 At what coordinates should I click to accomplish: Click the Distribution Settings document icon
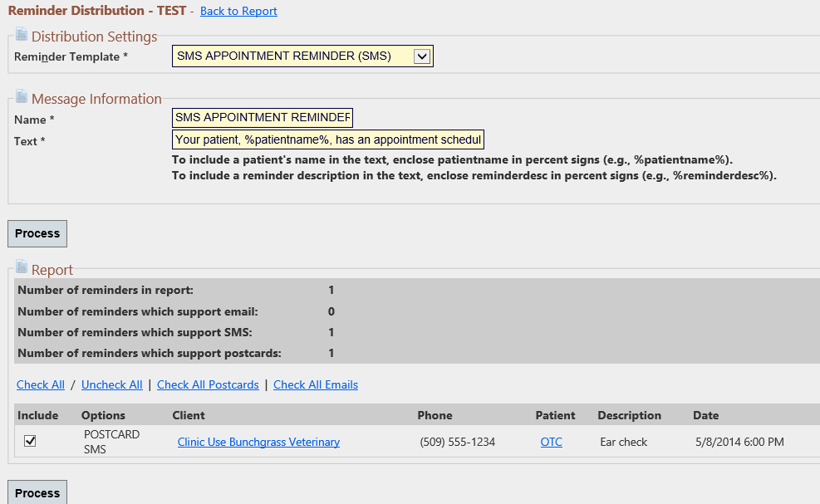pos(22,35)
